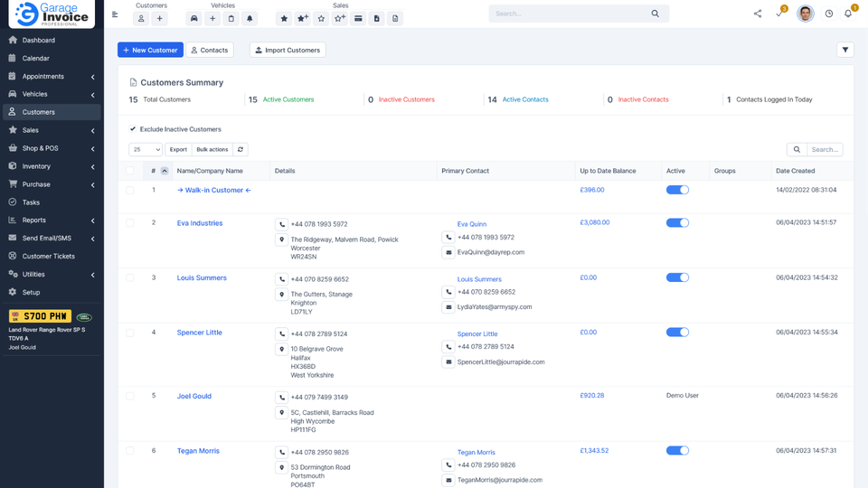
Task: Expand the Sales menu in sidebar
Action: (51, 130)
